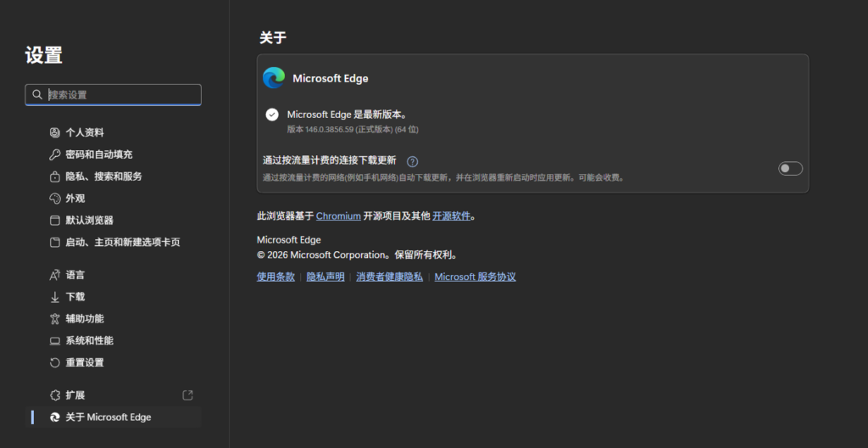Open the 使用条款 link
Viewport: 868px width, 448px height.
(275, 277)
